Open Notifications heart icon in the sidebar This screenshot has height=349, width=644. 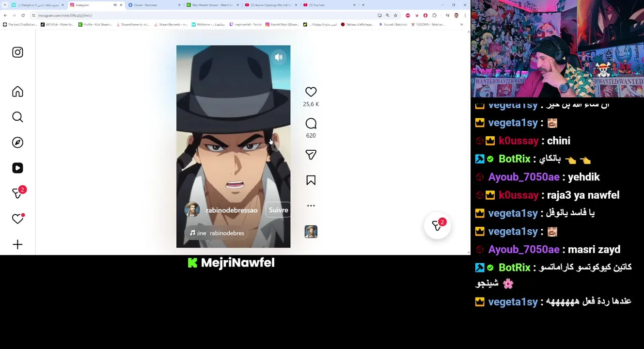click(x=17, y=219)
